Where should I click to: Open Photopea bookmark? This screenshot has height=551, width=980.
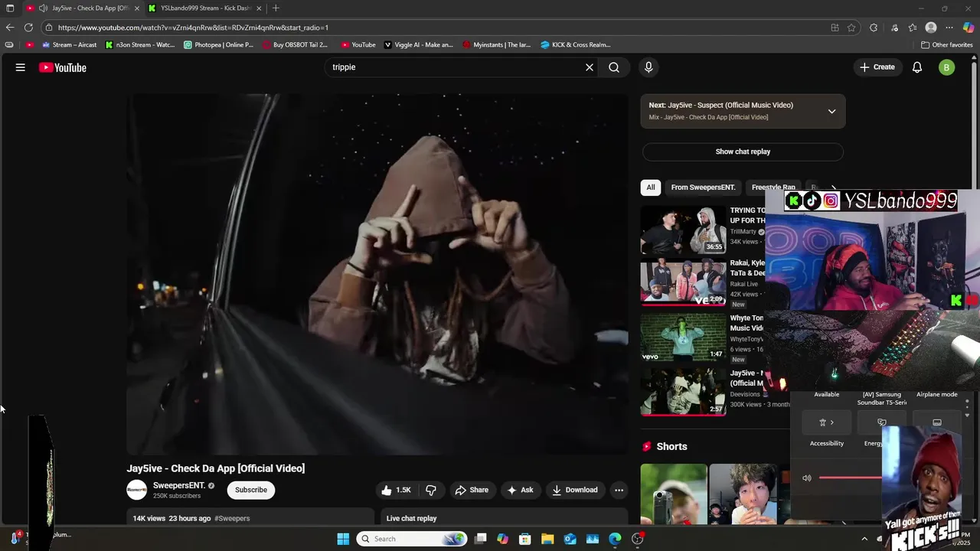tap(219, 45)
